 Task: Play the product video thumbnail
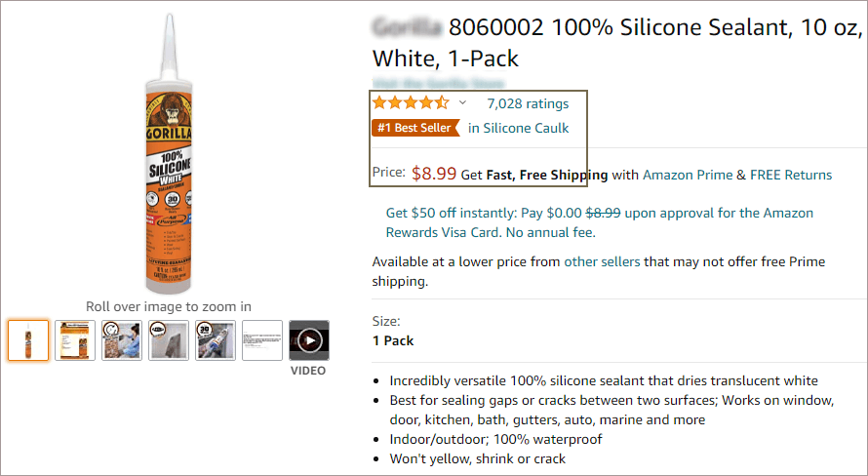[309, 340]
